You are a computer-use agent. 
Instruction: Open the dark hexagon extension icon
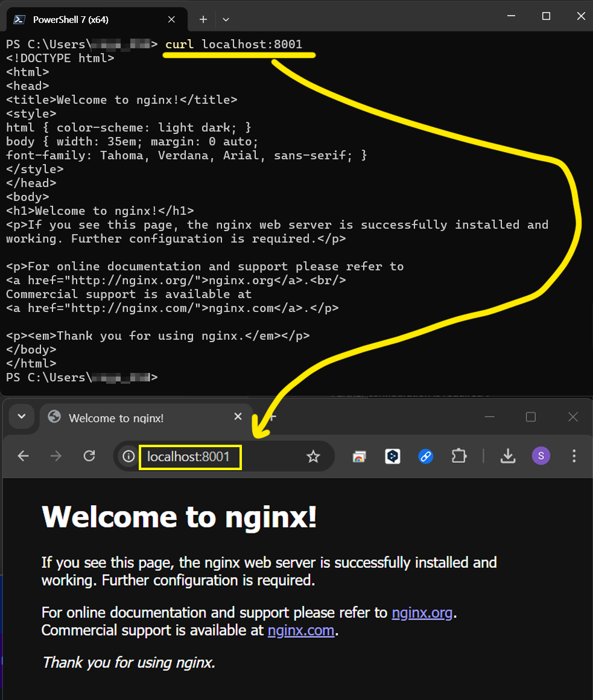(x=393, y=456)
